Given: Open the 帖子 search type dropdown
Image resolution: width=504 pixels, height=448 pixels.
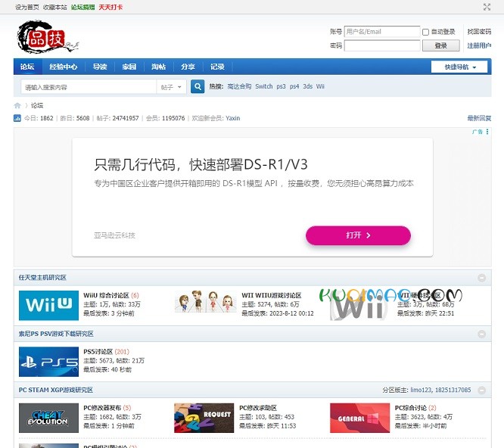Looking at the screenshot, I should point(171,87).
